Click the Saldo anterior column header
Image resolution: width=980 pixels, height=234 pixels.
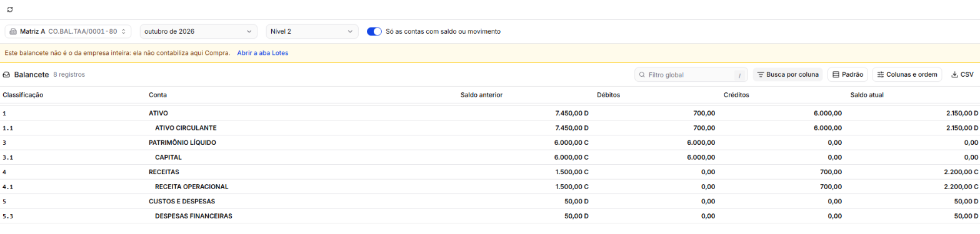(481, 95)
